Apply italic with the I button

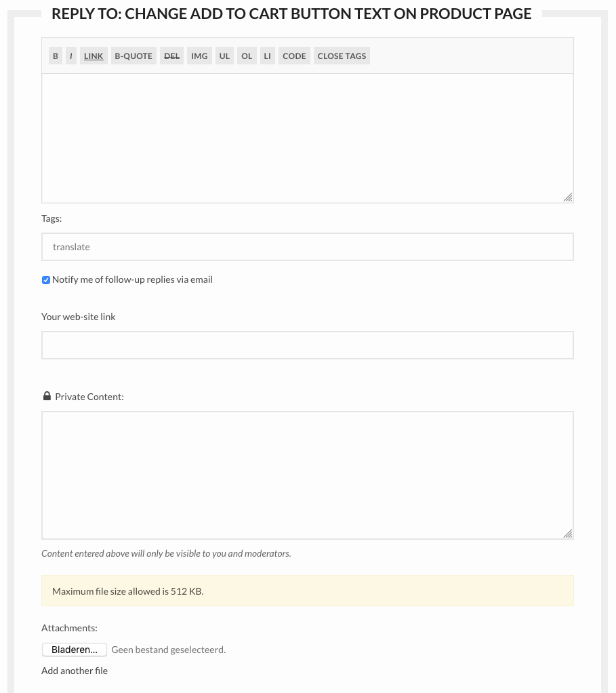tap(71, 56)
